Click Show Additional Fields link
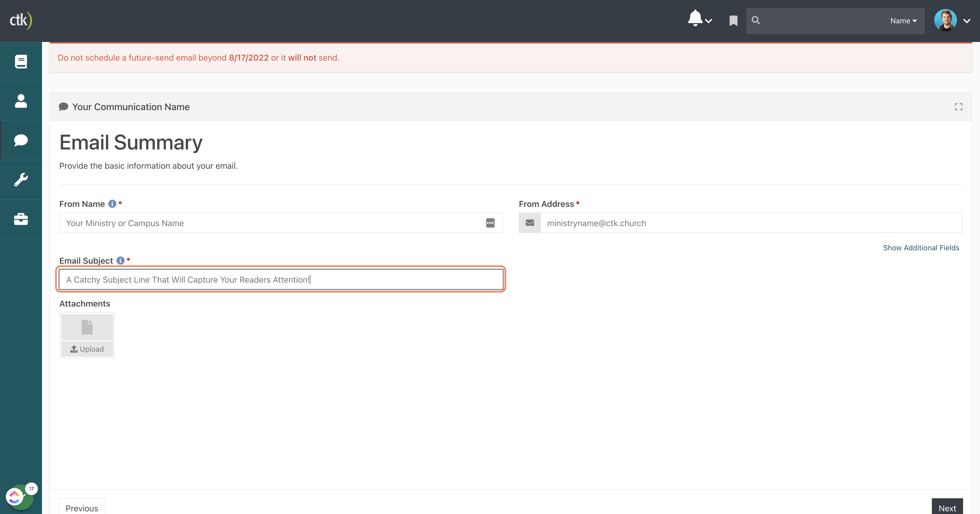This screenshot has height=514, width=980. 921,248
